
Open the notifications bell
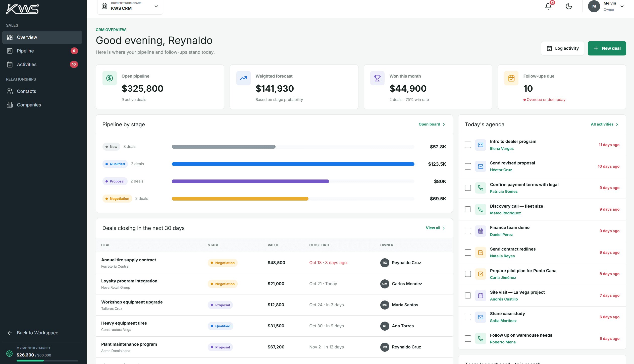pyautogui.click(x=548, y=6)
